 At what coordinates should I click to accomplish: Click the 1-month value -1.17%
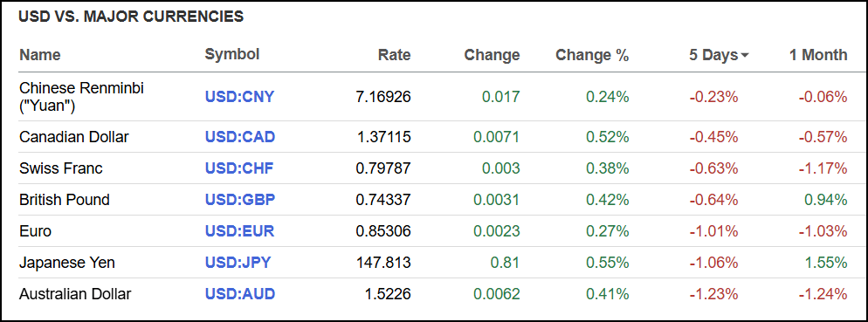tap(823, 168)
